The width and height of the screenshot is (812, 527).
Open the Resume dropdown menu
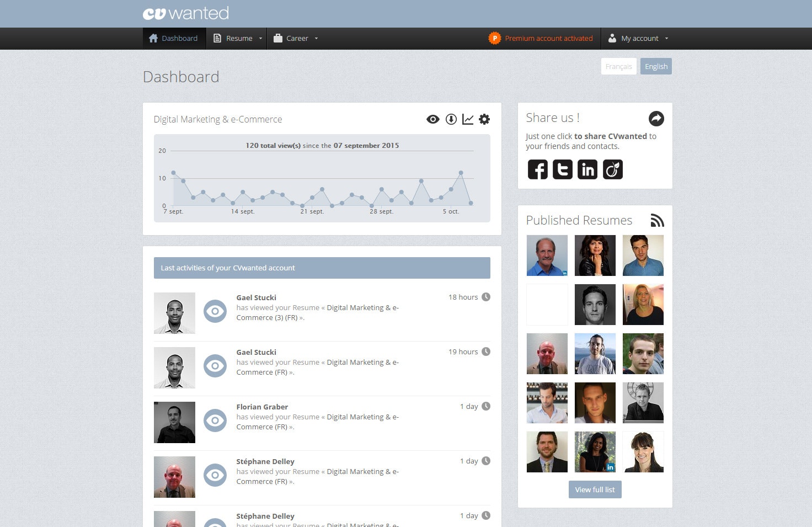(238, 39)
